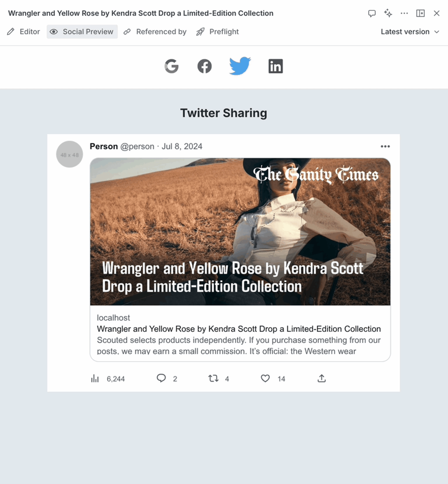
Task: Click the tweet's article preview image
Action: tap(240, 232)
